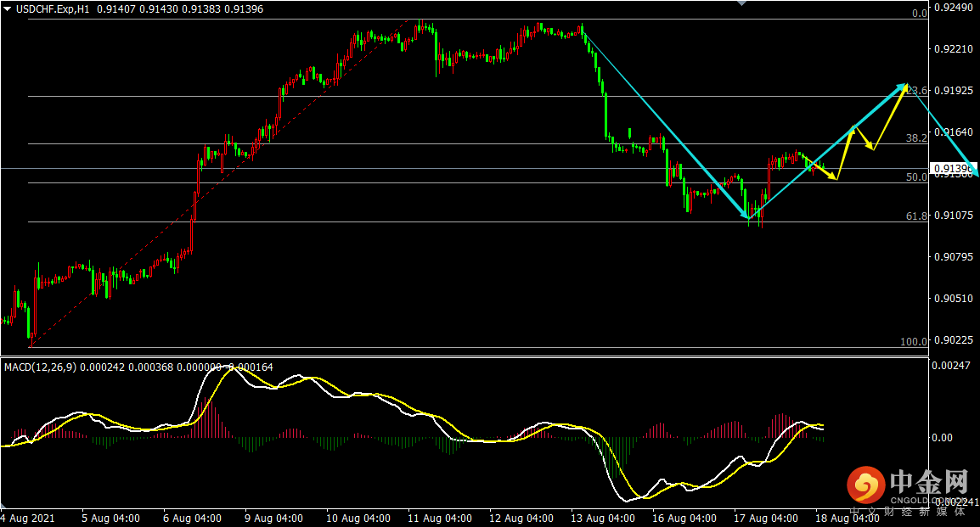
Task: Select the 6 Aug 04:00 date marker
Action: tap(193, 518)
